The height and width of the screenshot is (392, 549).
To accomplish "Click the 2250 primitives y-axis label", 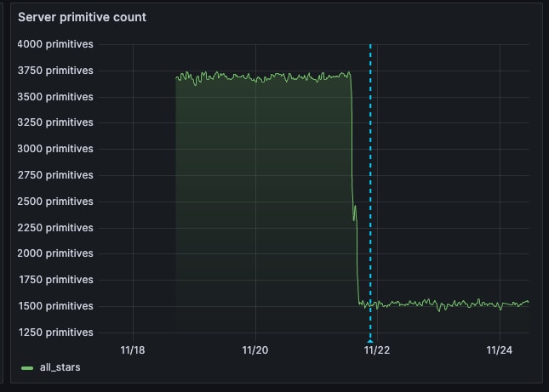I will click(54, 228).
